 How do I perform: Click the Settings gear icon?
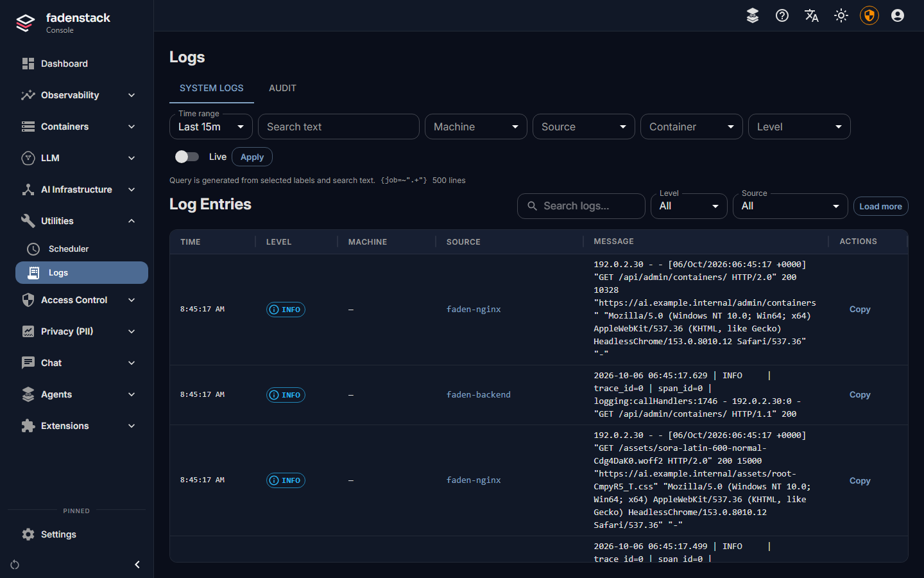click(x=28, y=534)
